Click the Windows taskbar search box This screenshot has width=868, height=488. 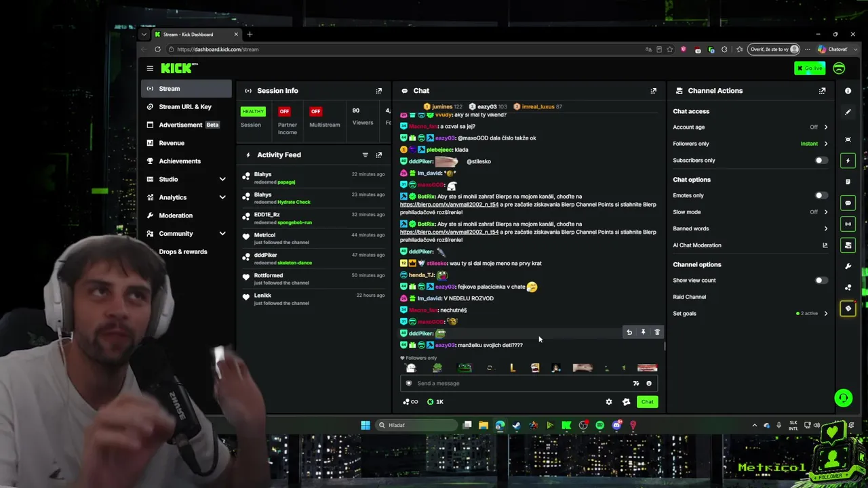tap(417, 426)
